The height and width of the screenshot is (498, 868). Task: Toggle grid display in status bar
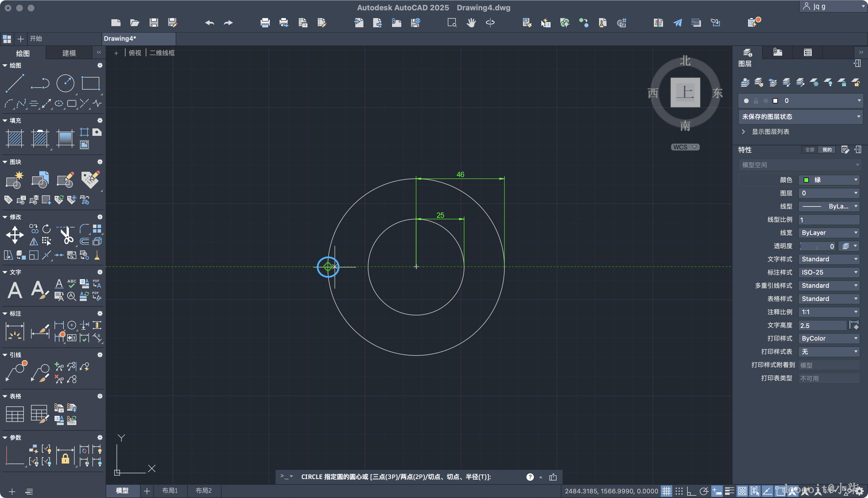(x=666, y=491)
